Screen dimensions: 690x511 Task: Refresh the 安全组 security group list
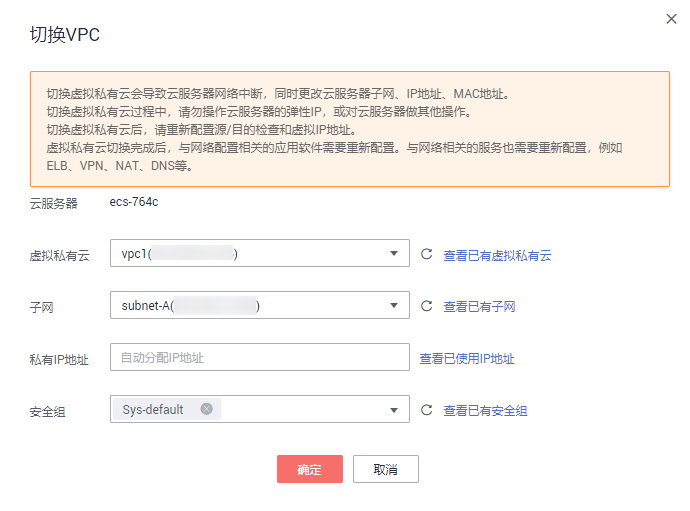click(426, 410)
